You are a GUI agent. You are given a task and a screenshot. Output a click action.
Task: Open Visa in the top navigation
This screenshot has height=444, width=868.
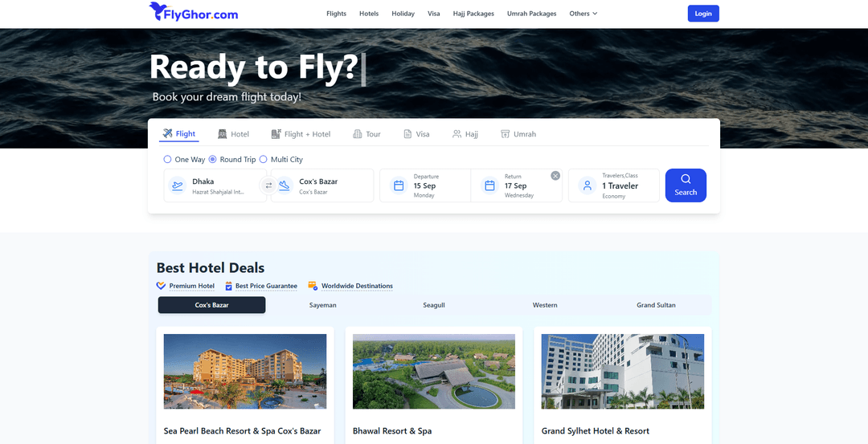434,14
